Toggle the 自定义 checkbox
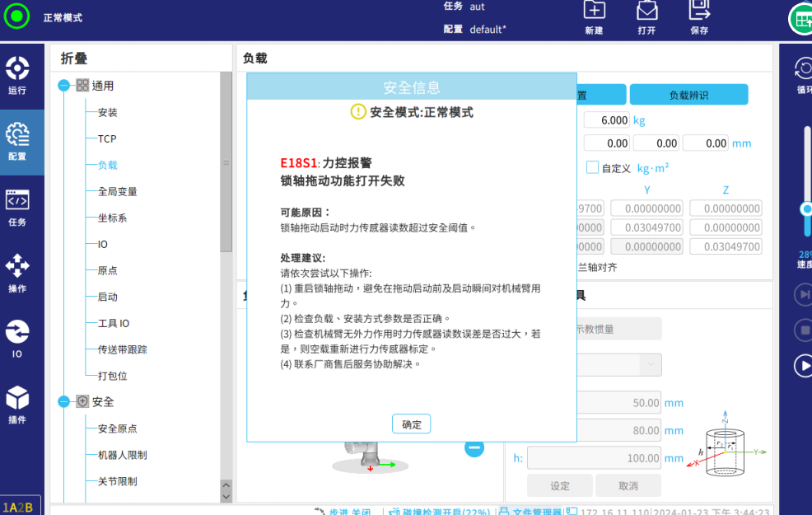The height and width of the screenshot is (515, 812). coord(592,167)
